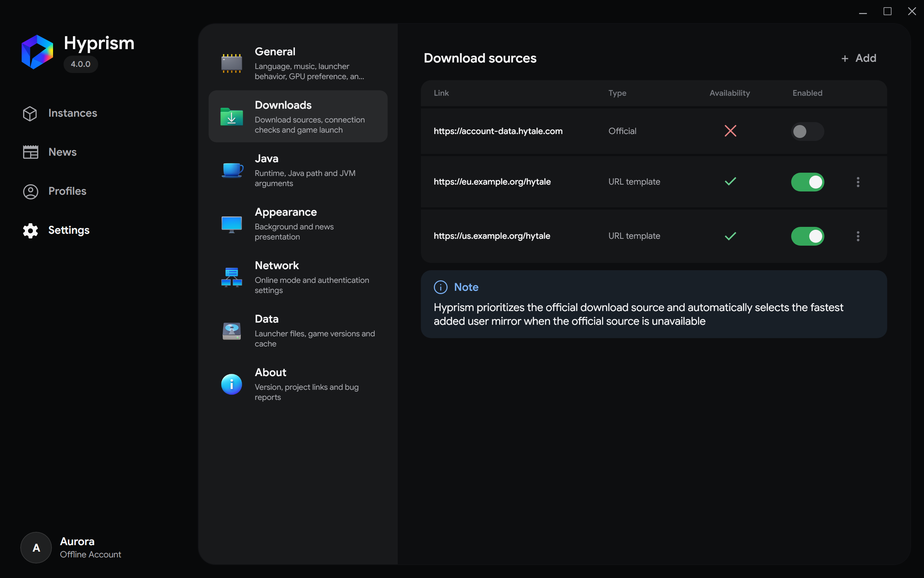
Task: Go to the Profiles page
Action: click(67, 191)
